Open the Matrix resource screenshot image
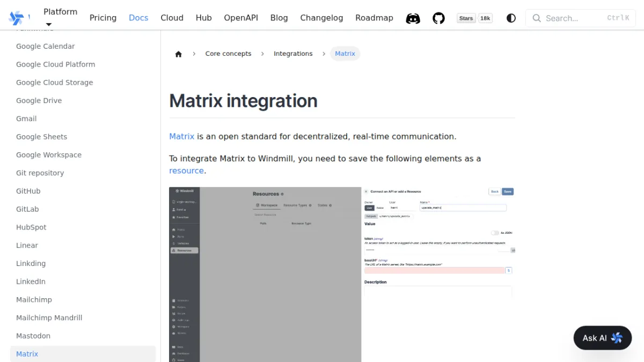Screen dimensions: 644x362 point(341,275)
